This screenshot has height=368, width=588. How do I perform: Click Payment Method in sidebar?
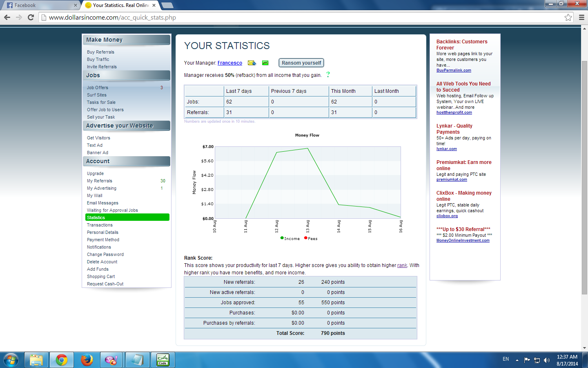[x=103, y=240]
